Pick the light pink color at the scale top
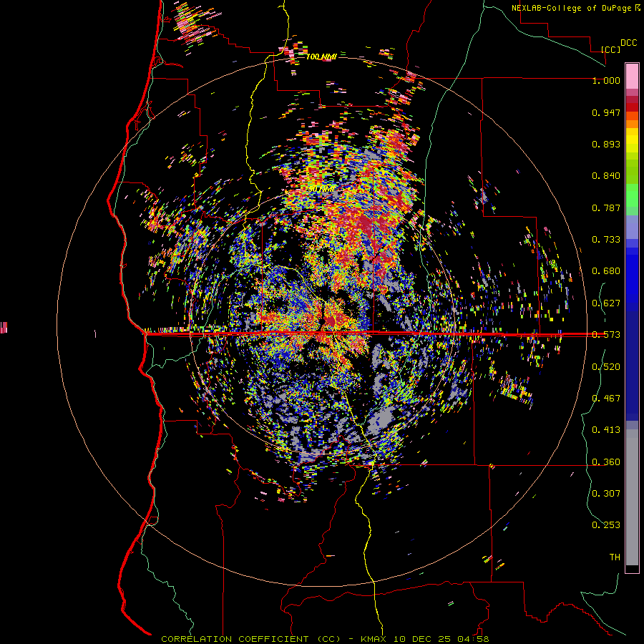The image size is (644, 644). pyautogui.click(x=632, y=76)
